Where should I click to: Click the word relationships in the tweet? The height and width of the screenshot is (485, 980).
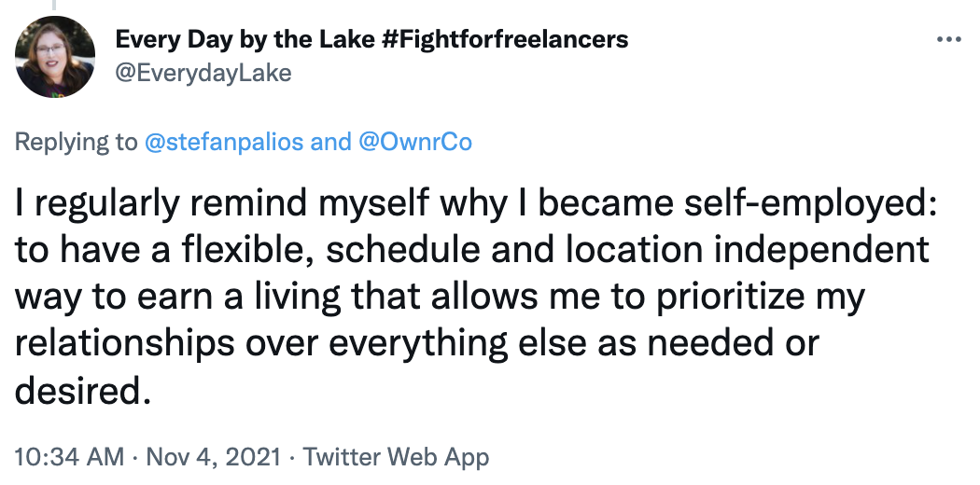[124, 344]
